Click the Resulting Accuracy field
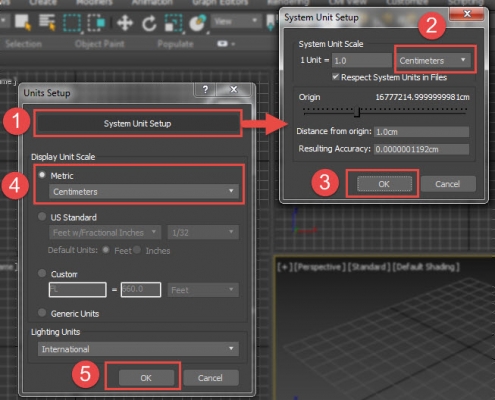The height and width of the screenshot is (400, 495). pyautogui.click(x=422, y=149)
